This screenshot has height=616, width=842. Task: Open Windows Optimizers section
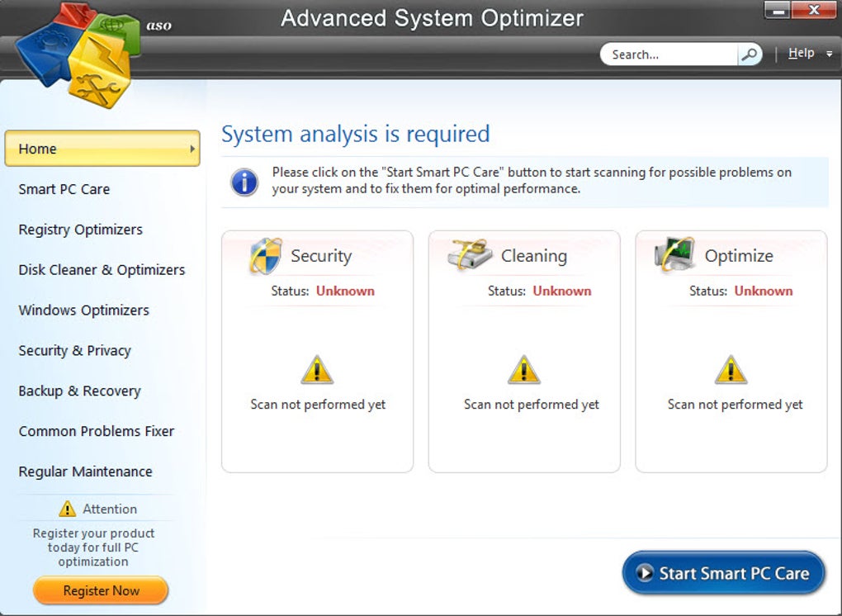tap(83, 310)
